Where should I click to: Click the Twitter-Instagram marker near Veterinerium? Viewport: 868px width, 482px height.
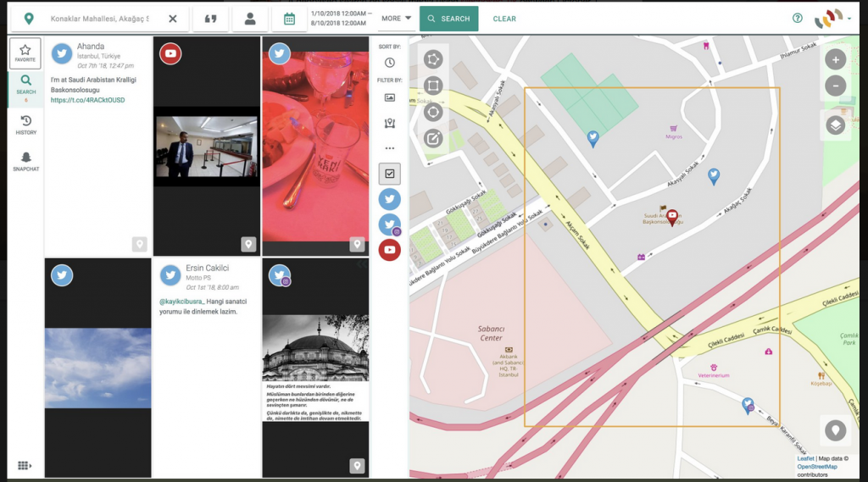pos(748,406)
